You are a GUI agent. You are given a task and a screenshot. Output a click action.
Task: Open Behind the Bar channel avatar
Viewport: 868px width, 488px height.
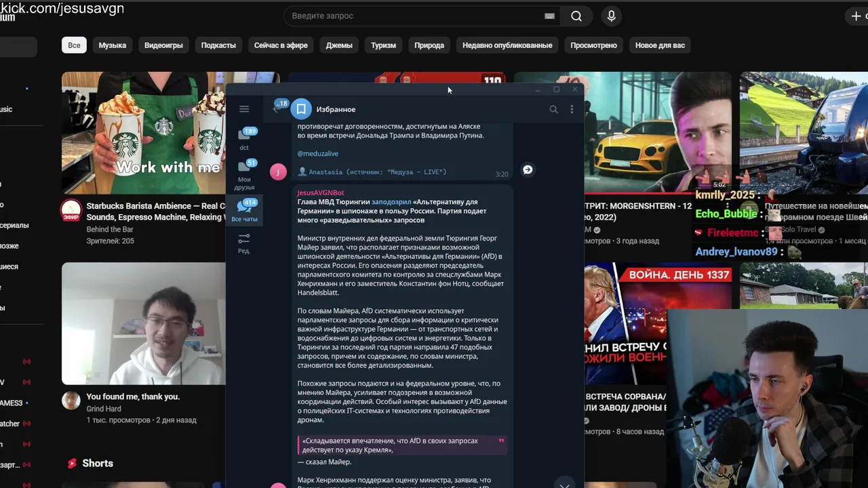pyautogui.click(x=71, y=211)
